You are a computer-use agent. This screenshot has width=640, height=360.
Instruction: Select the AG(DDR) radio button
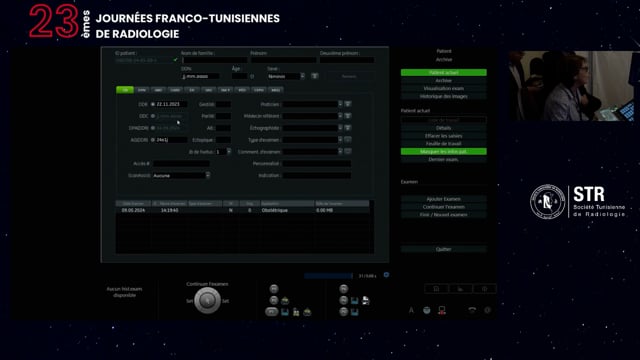pos(153,140)
